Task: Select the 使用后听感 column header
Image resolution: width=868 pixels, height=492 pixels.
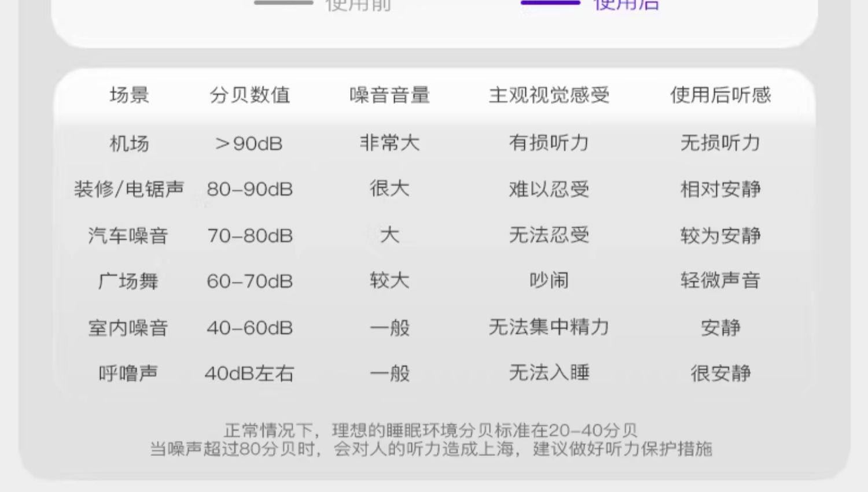Action: [720, 95]
